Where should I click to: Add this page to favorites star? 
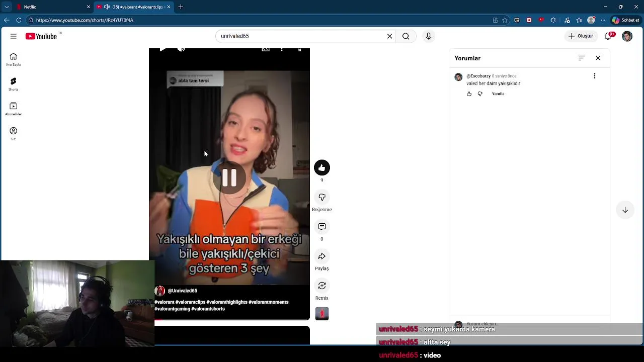click(505, 20)
